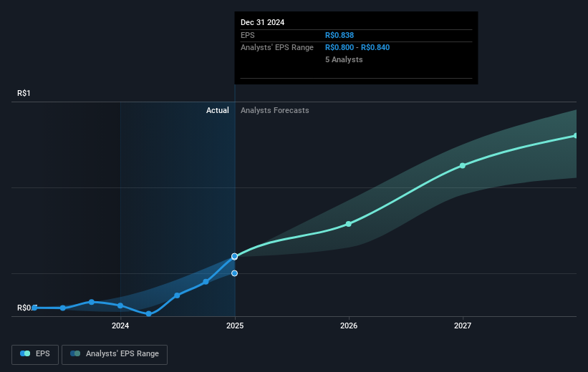Click the 'Analysts Forecasts' section label

click(x=275, y=110)
